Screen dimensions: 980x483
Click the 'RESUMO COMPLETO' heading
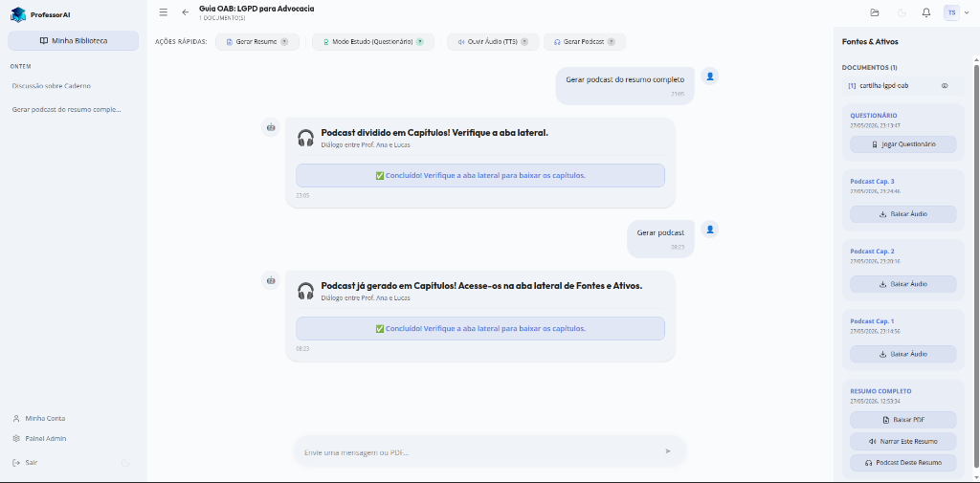point(880,391)
